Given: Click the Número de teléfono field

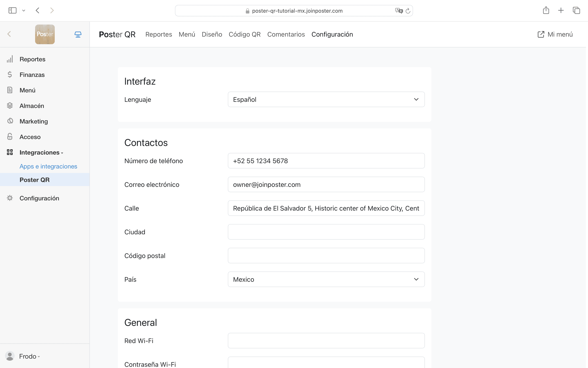Looking at the screenshot, I should tap(326, 161).
